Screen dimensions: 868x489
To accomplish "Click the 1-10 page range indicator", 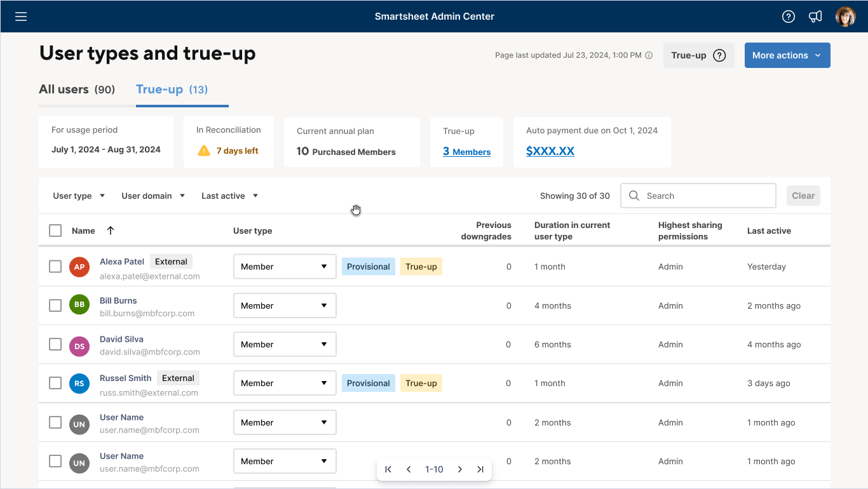I will (434, 469).
